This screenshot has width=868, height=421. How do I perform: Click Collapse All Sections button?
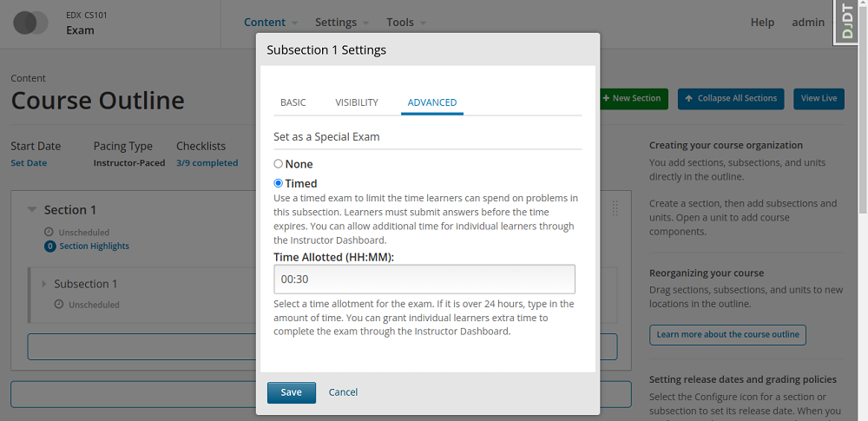(731, 99)
